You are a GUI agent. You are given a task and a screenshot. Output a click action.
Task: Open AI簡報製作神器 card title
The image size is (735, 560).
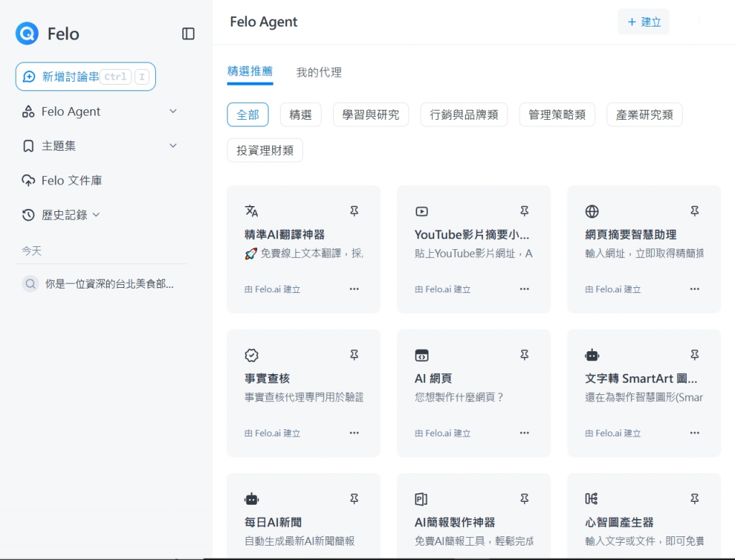(454, 522)
